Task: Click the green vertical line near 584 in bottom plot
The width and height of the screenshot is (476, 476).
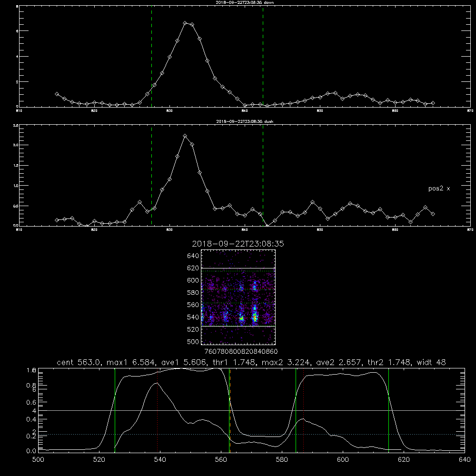Action: coord(296,410)
